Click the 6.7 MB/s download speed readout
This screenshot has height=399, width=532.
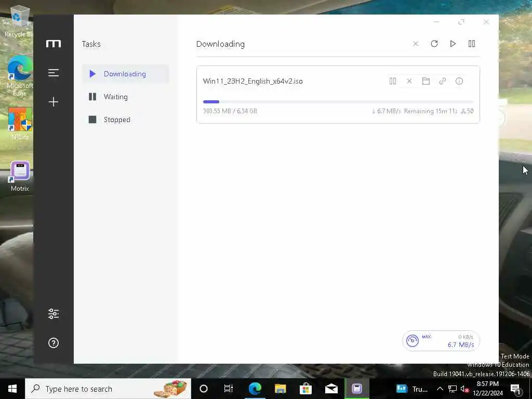coord(461,345)
